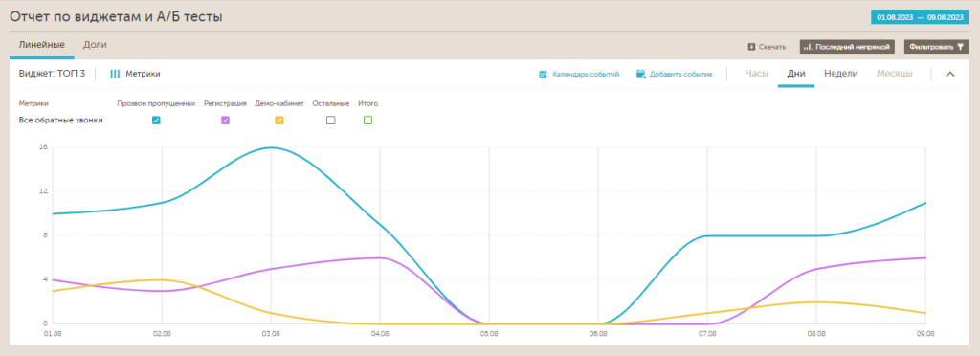Check the Остальные checkbox
Image resolution: width=980 pixels, height=356 pixels.
point(330,120)
